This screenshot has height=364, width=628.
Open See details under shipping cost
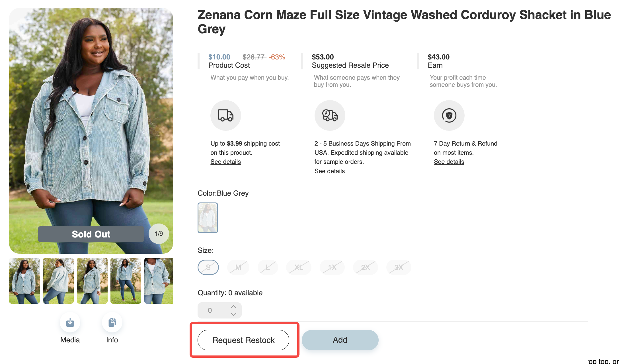click(x=225, y=162)
